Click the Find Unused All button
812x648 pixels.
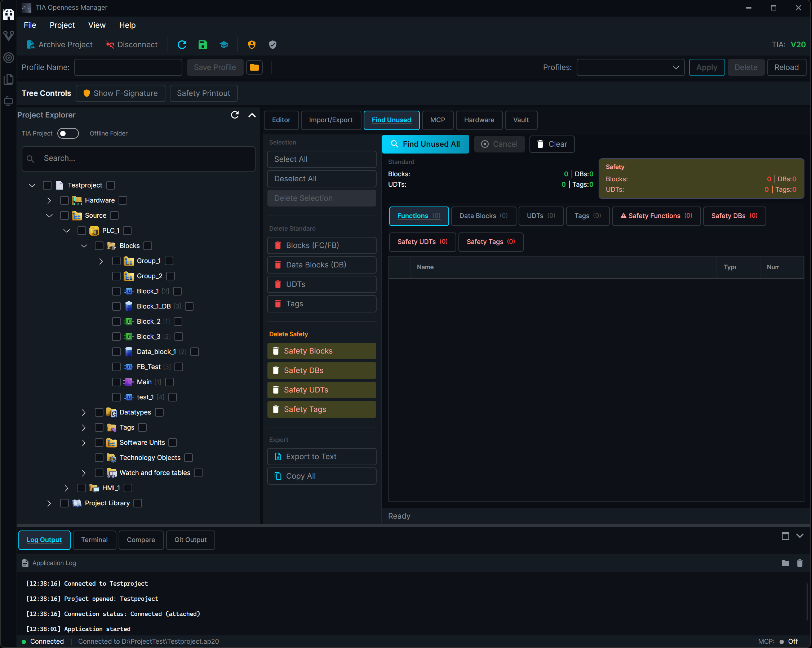(425, 144)
